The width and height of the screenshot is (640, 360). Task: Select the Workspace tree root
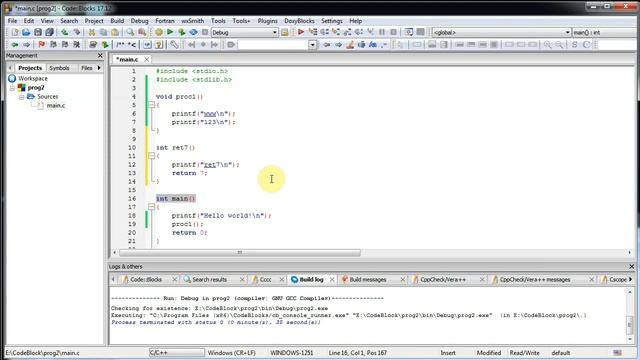point(33,78)
